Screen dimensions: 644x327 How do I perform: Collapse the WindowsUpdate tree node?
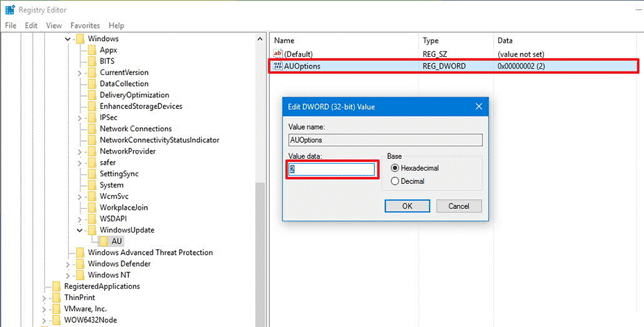pos(80,230)
